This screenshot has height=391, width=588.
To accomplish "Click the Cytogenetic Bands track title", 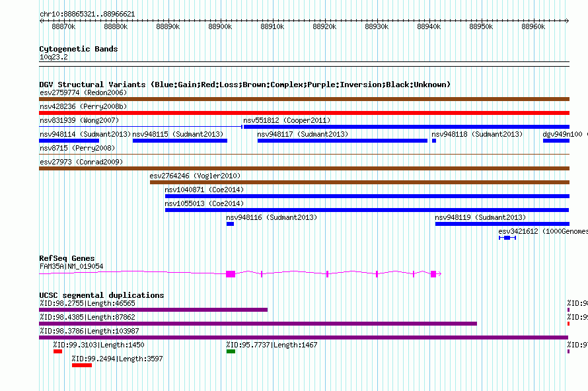I will point(79,49).
